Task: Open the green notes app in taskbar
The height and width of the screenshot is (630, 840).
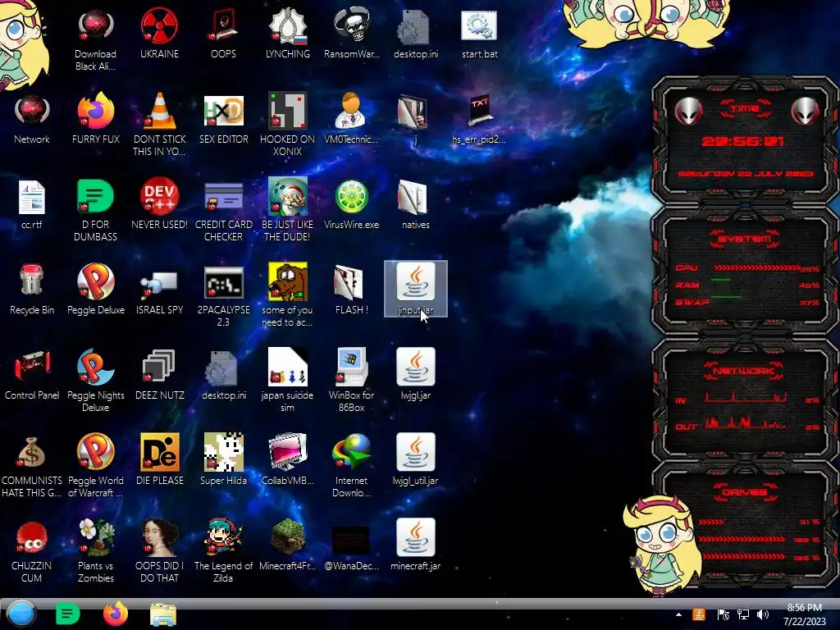Action: pos(67,614)
